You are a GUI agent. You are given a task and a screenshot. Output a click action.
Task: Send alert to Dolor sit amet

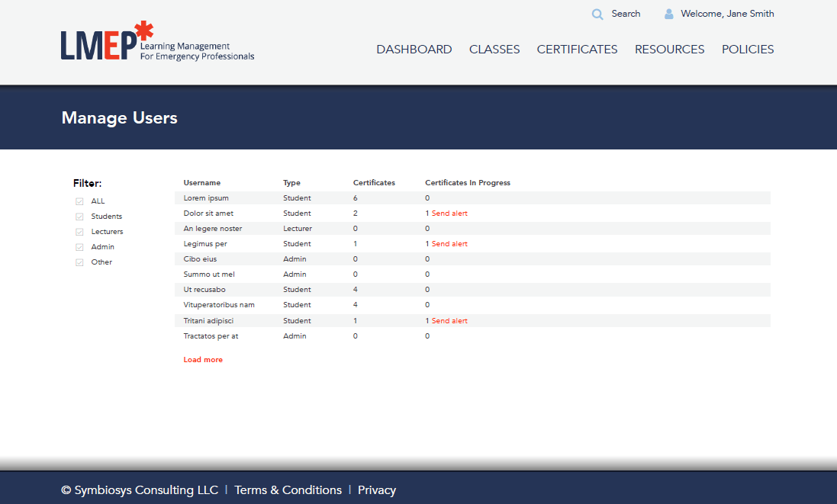tap(449, 213)
